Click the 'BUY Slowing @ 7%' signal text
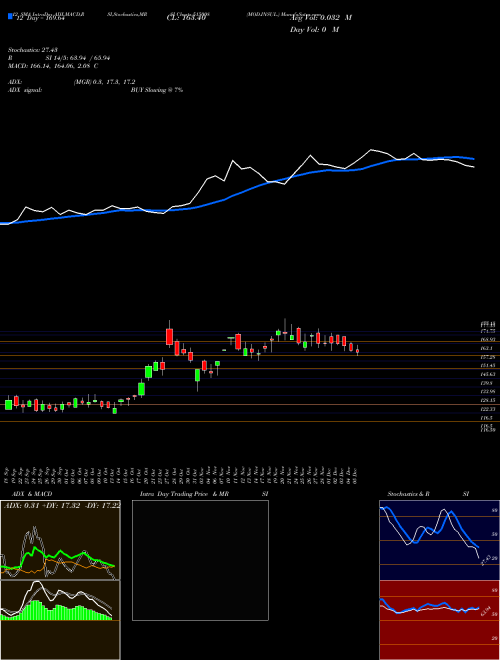500x660 pixels. [x=157, y=90]
